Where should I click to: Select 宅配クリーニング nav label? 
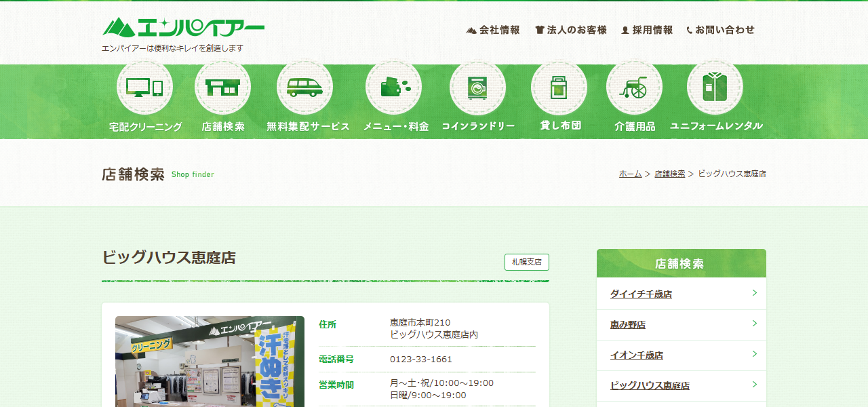click(145, 127)
